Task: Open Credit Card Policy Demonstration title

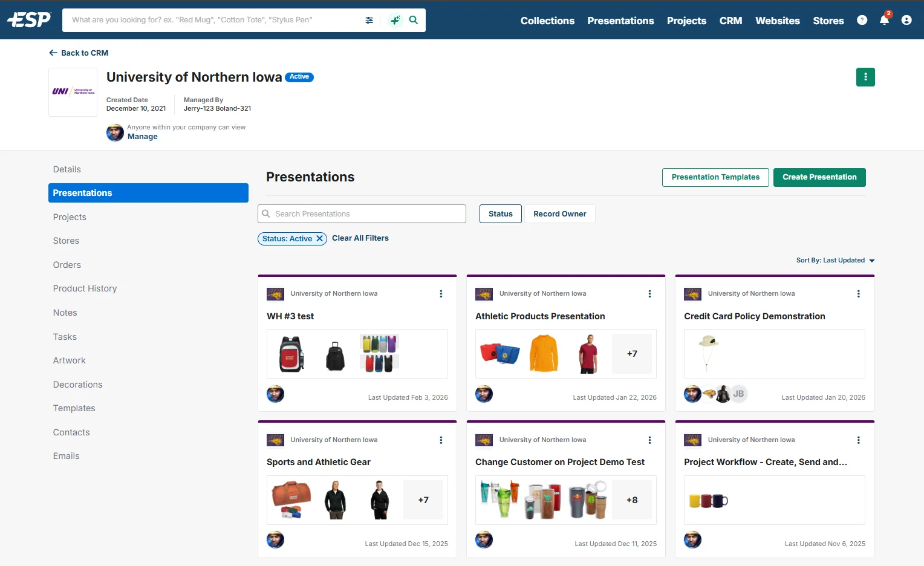Action: coord(755,316)
